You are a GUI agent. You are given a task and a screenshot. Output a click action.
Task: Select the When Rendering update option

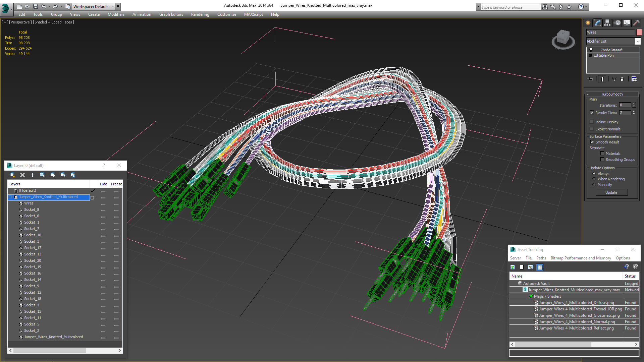click(594, 179)
